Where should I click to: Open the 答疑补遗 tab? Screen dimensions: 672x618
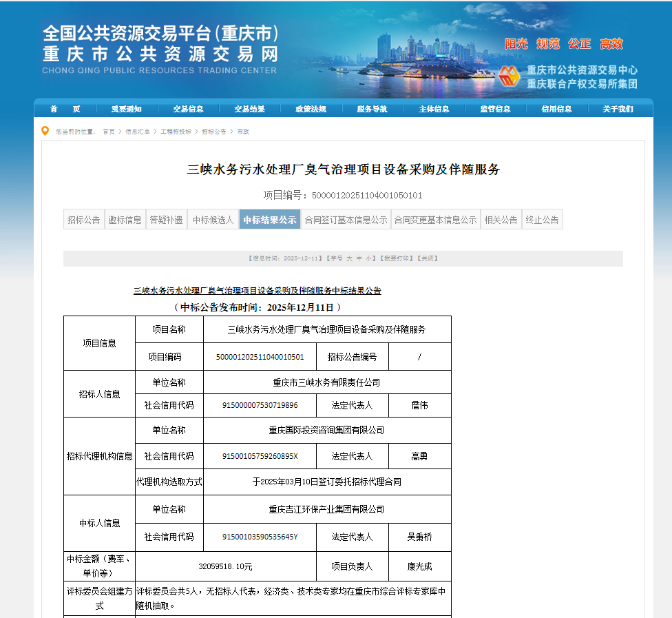166,220
